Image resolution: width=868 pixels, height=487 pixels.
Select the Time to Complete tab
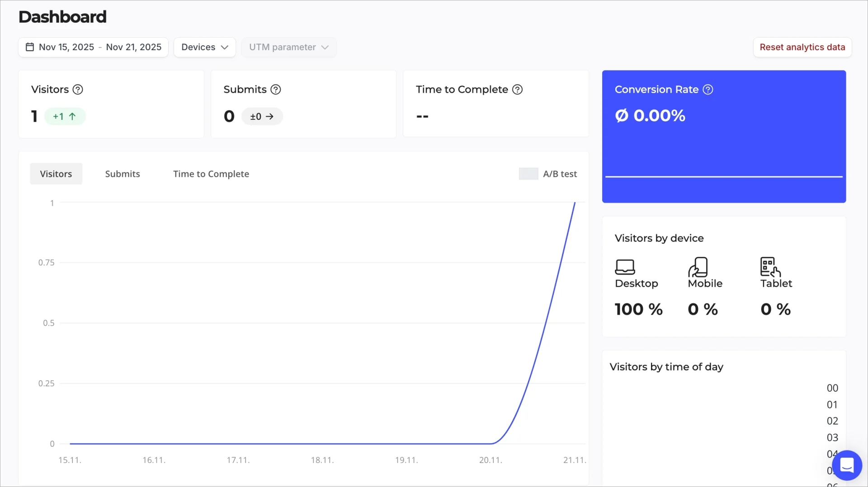click(211, 174)
